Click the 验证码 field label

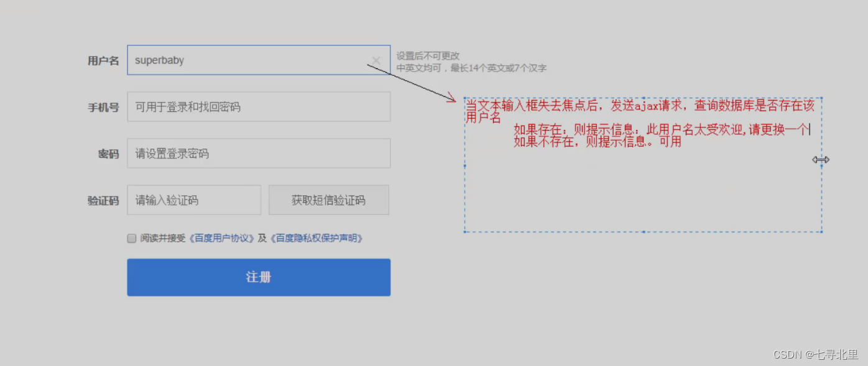click(x=103, y=199)
